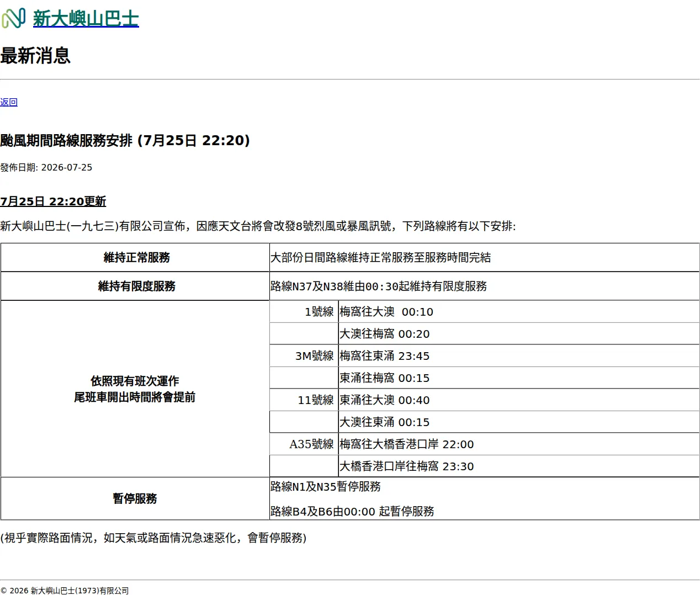Image resolution: width=700 pixels, height=595 pixels.
Task: Select the 大橋香港口岸往梅窩 23:30 row
Action: 518,466
